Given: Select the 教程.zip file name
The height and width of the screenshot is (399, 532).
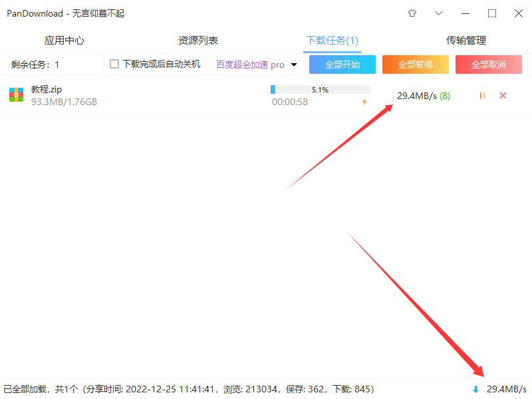Looking at the screenshot, I should click(x=47, y=89).
